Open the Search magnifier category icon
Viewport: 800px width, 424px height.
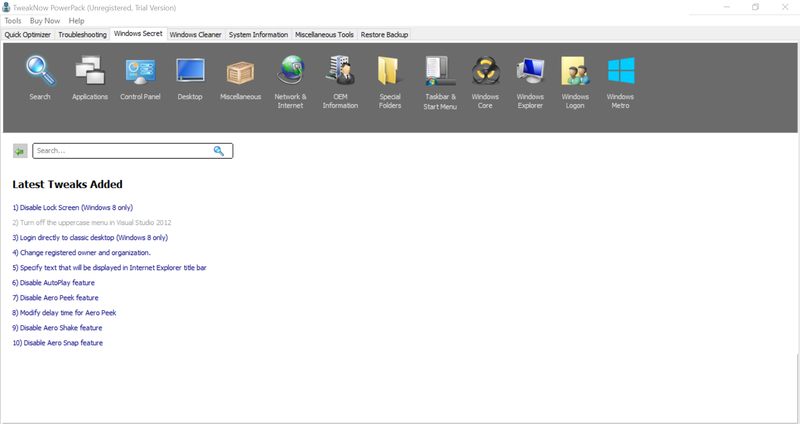tap(40, 70)
